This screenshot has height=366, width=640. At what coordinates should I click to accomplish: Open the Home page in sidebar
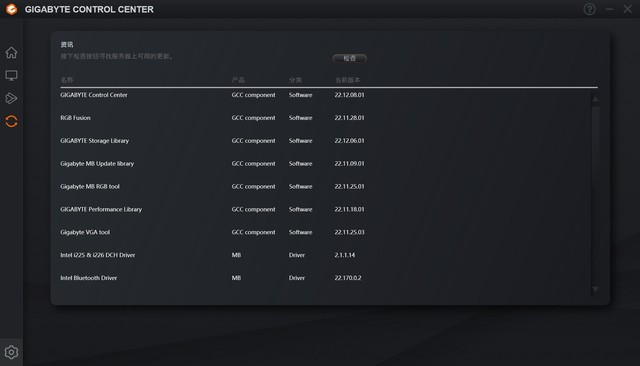(x=11, y=53)
